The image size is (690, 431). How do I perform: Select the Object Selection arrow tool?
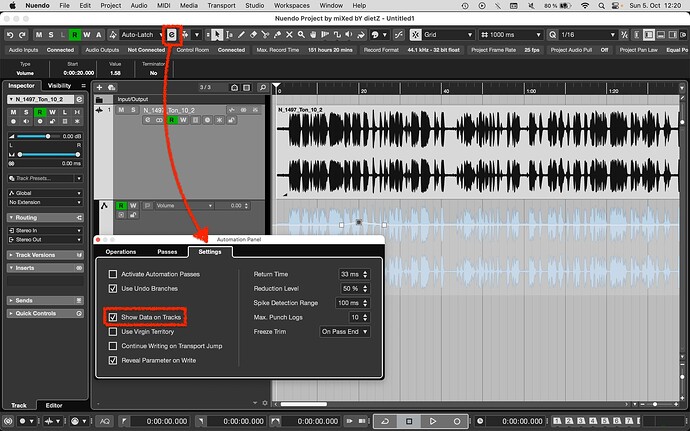217,35
